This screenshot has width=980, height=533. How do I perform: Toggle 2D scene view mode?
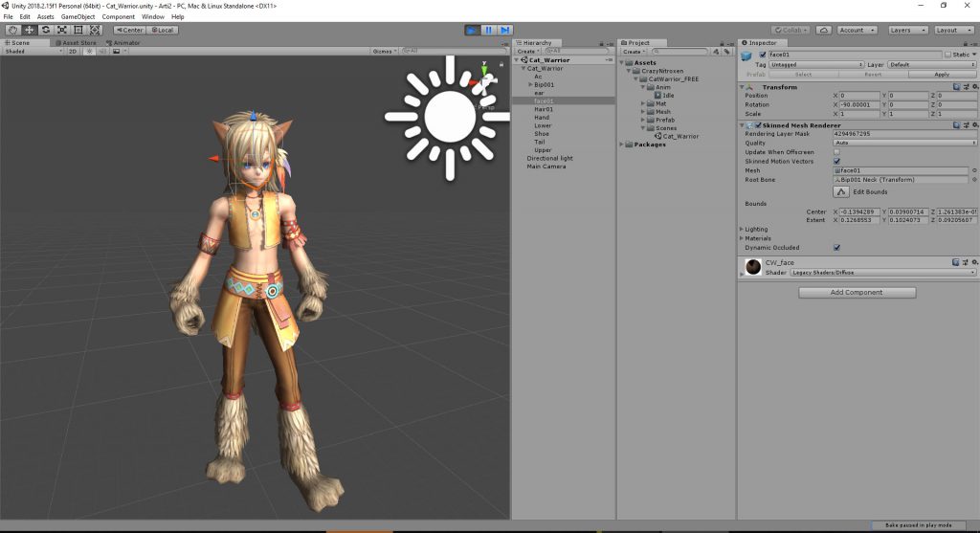point(73,52)
